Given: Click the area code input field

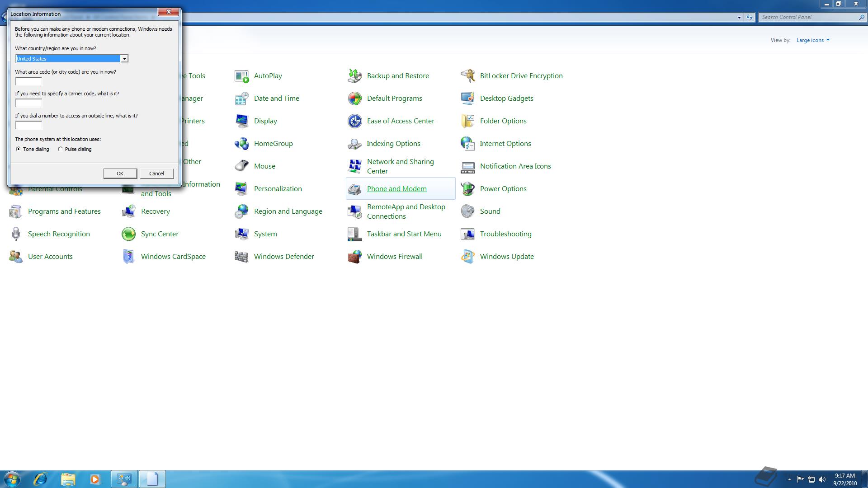Looking at the screenshot, I should point(28,81).
